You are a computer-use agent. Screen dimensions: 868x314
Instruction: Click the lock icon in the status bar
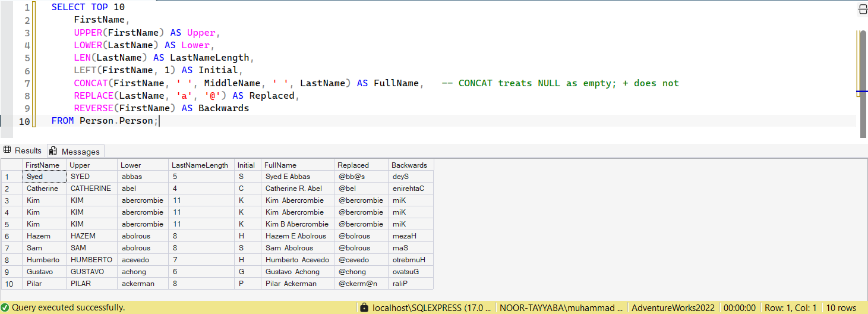pos(364,307)
